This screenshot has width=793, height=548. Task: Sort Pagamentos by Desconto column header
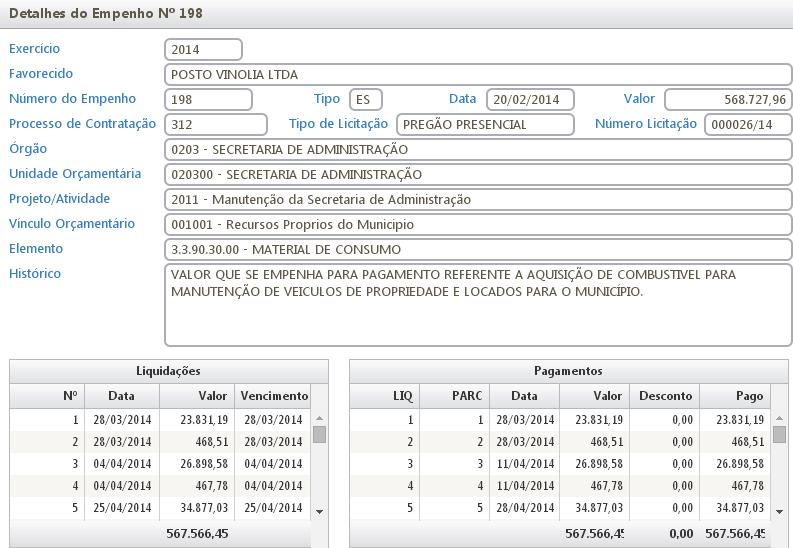click(x=664, y=396)
